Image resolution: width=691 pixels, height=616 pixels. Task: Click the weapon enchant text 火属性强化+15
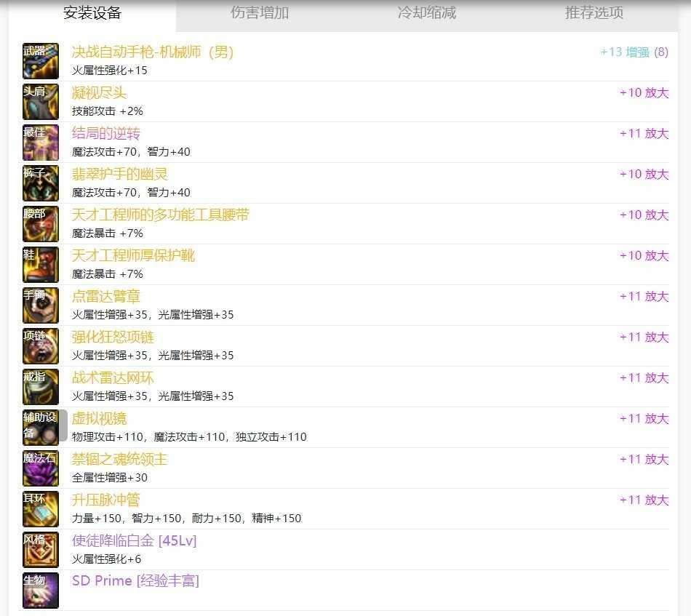click(x=110, y=71)
